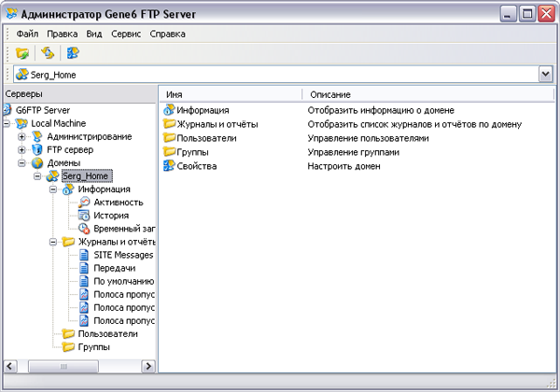560x392 pixels.
Task: Click the Информация icon in right list
Action: pos(169,110)
